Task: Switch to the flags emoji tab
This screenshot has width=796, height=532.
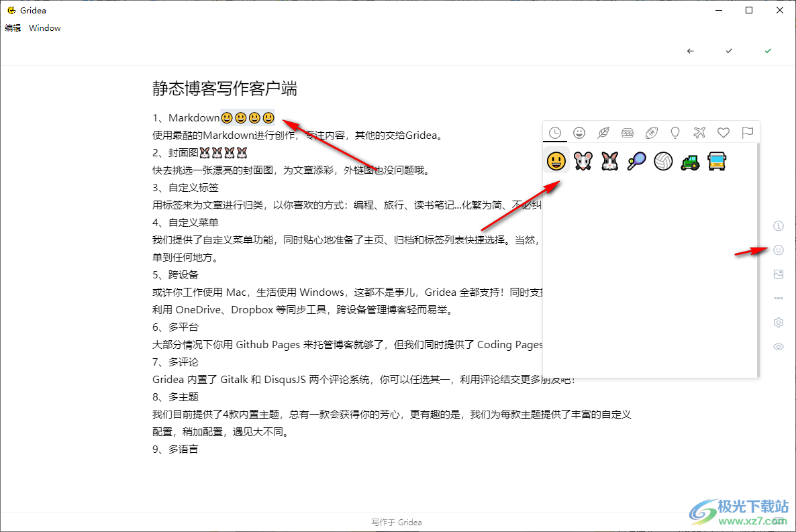Action: 747,132
